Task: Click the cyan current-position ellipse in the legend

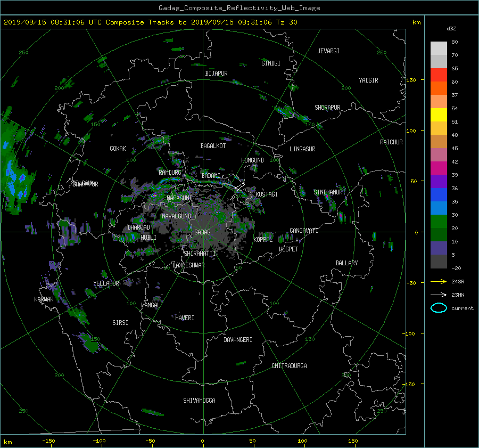Action: 439,308
